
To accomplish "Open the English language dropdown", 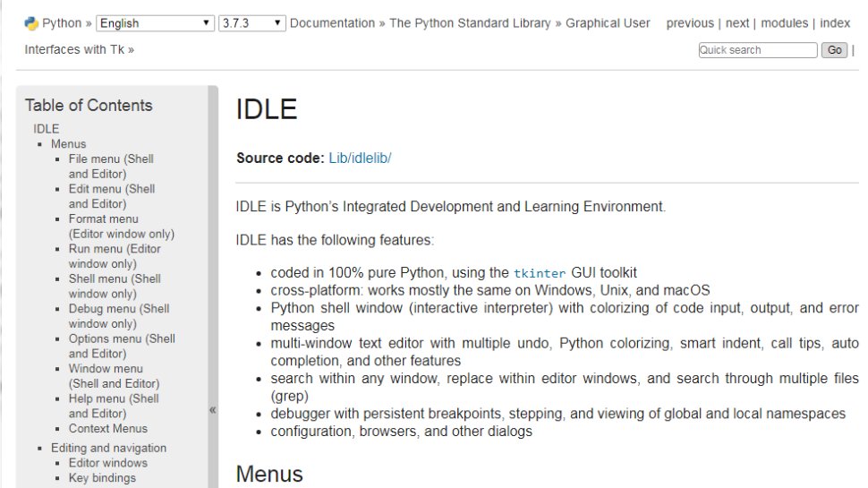I will click(155, 23).
